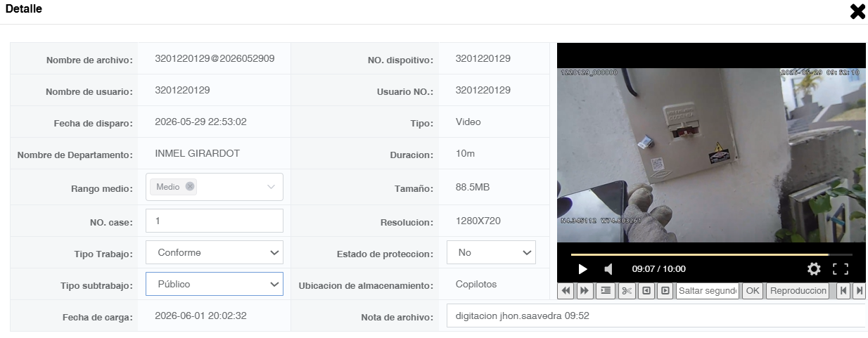Mute the video volume speaker icon

608,268
